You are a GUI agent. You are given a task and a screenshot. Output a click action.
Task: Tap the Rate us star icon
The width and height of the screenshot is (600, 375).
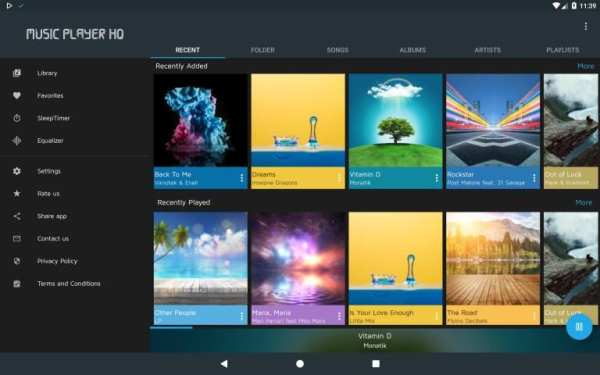pyautogui.click(x=17, y=193)
